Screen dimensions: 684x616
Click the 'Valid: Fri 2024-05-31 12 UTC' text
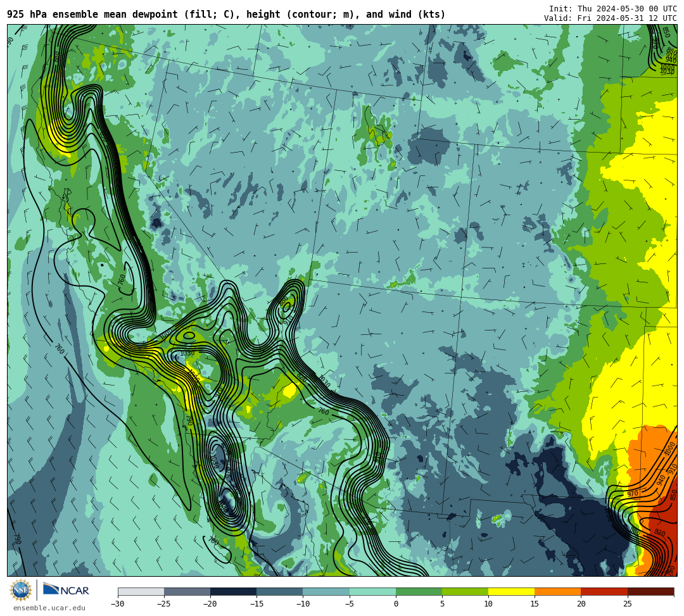coord(611,18)
